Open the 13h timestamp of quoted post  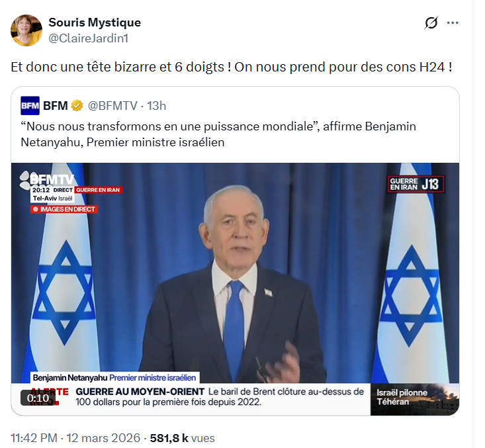(x=156, y=106)
